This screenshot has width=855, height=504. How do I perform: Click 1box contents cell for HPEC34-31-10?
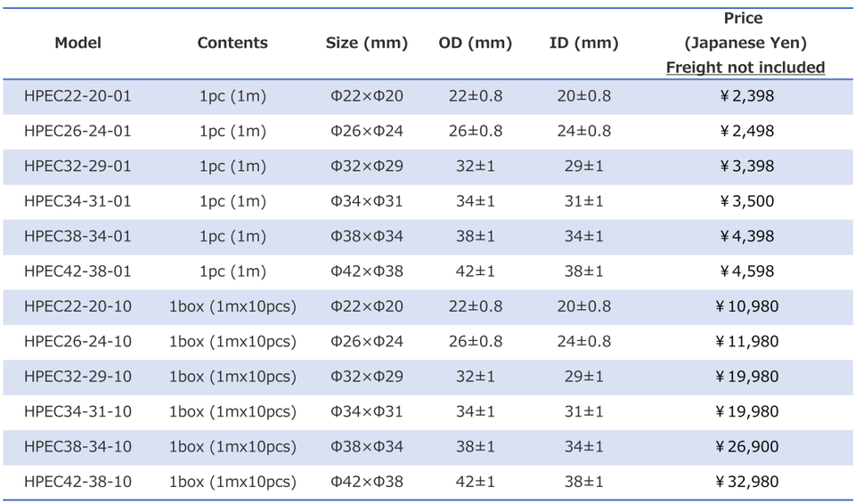(x=232, y=411)
